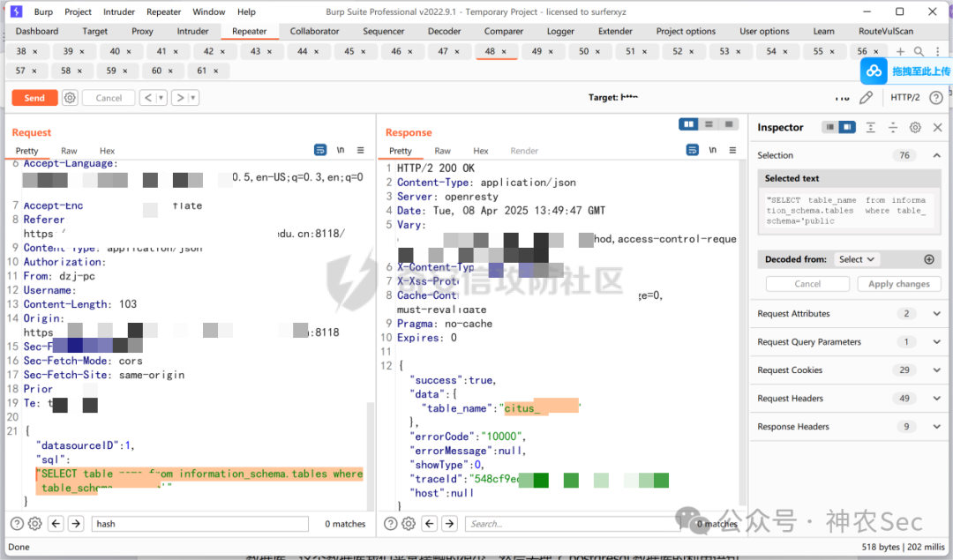Open response search settings gear

point(409,524)
